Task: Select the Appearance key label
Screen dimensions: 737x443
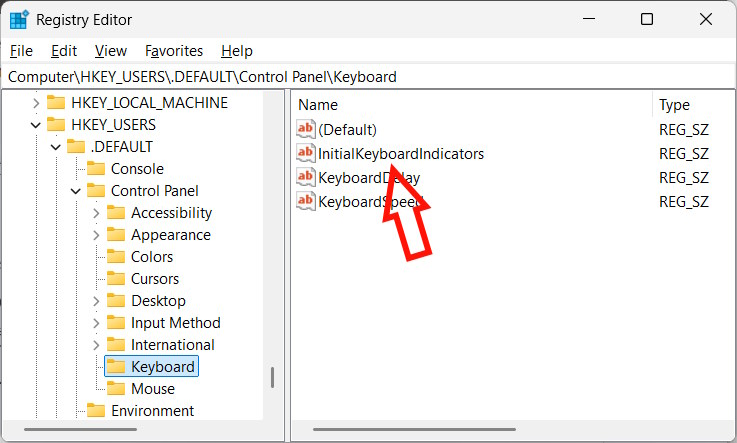Action: click(171, 235)
